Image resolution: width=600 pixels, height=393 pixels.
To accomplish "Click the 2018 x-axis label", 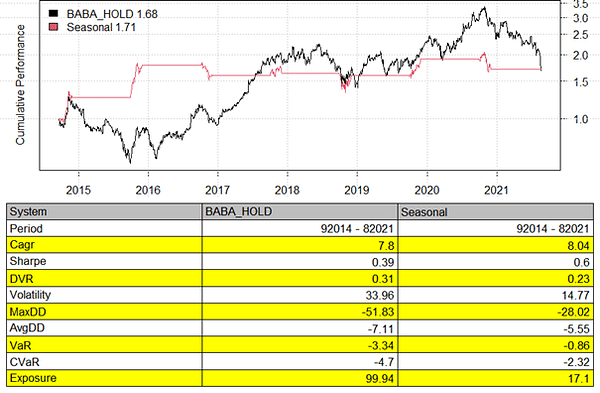I will [x=287, y=190].
